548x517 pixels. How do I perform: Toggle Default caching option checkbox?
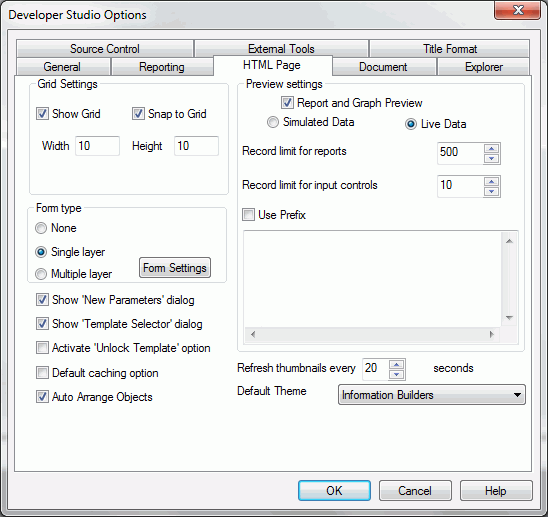(42, 373)
